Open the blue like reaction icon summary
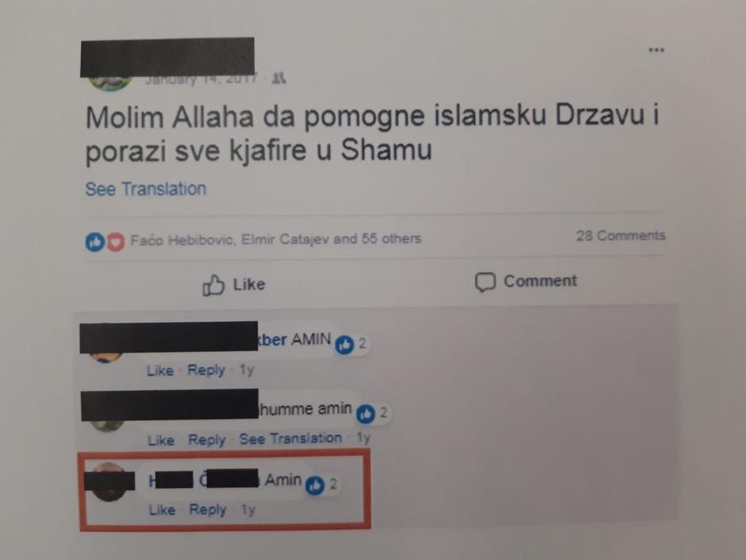This screenshot has width=746, height=560. click(95, 241)
